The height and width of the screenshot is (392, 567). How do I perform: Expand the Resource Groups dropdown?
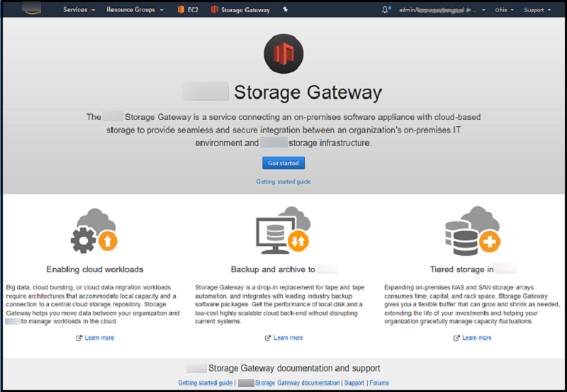tap(135, 10)
